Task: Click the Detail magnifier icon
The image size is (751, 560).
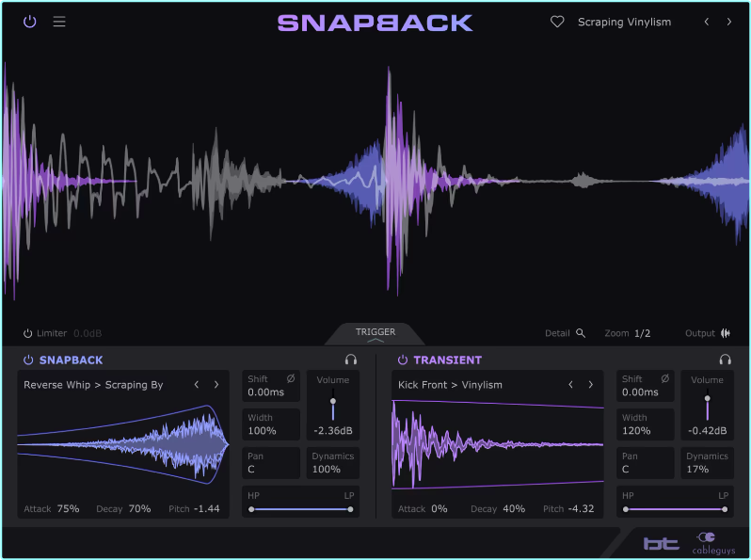Action: tap(581, 333)
